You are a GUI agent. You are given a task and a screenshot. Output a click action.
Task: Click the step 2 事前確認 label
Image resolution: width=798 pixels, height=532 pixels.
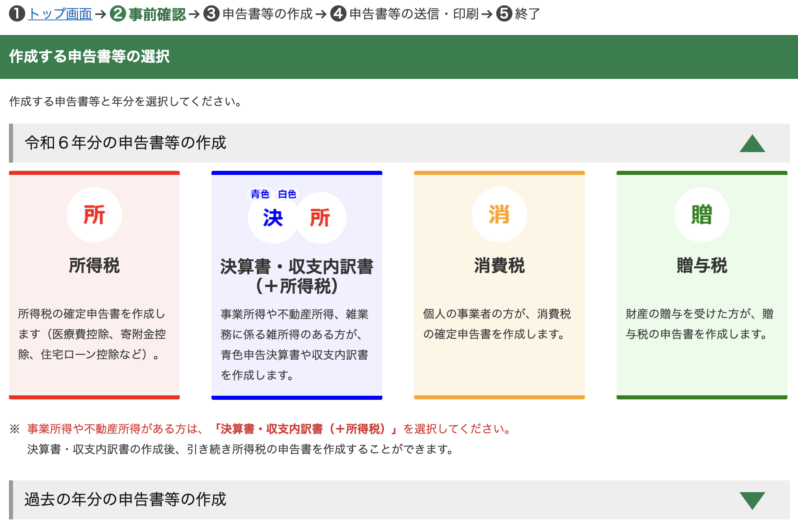pyautogui.click(x=157, y=14)
